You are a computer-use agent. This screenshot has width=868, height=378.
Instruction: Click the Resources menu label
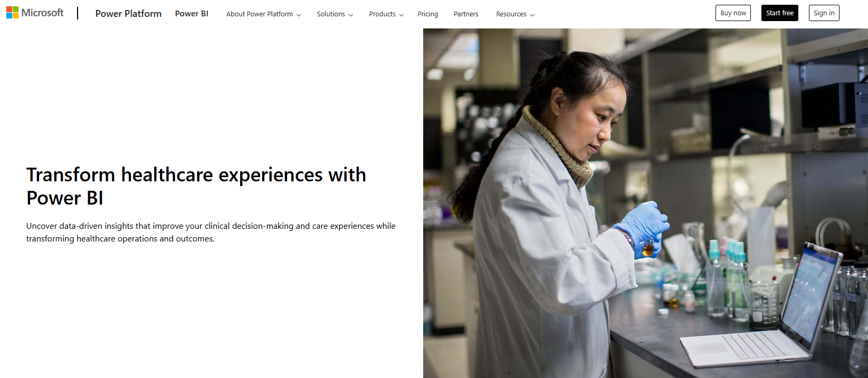[511, 14]
